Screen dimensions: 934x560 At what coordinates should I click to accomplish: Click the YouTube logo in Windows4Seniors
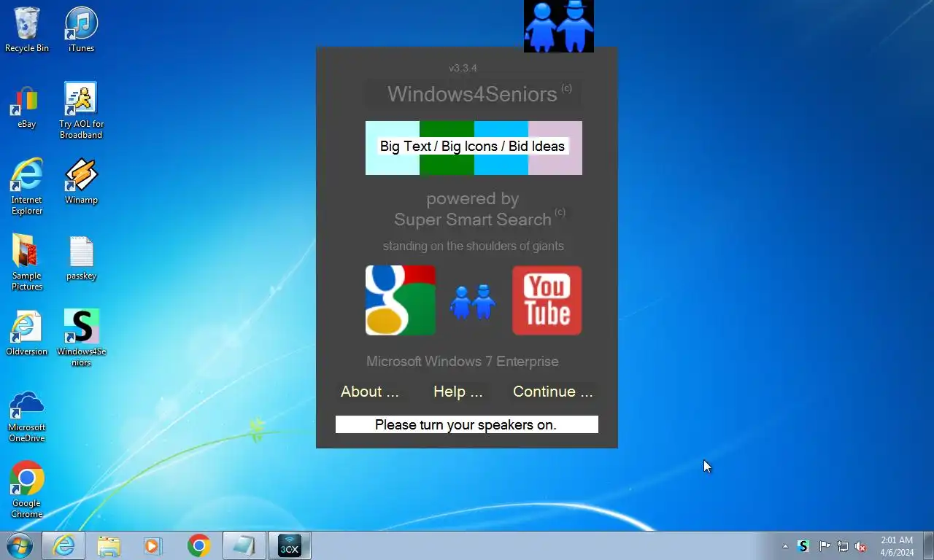547,300
